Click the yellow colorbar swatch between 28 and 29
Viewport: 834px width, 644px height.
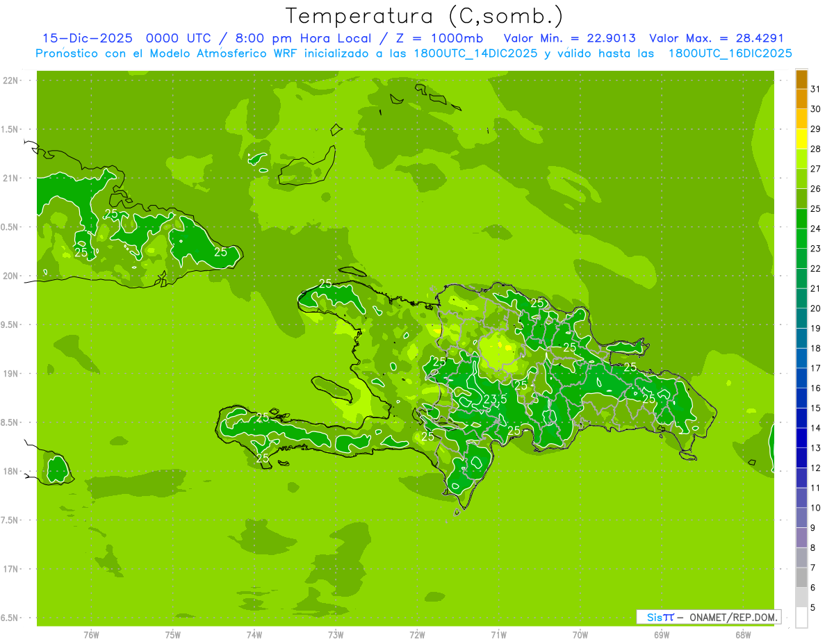pyautogui.click(x=801, y=139)
